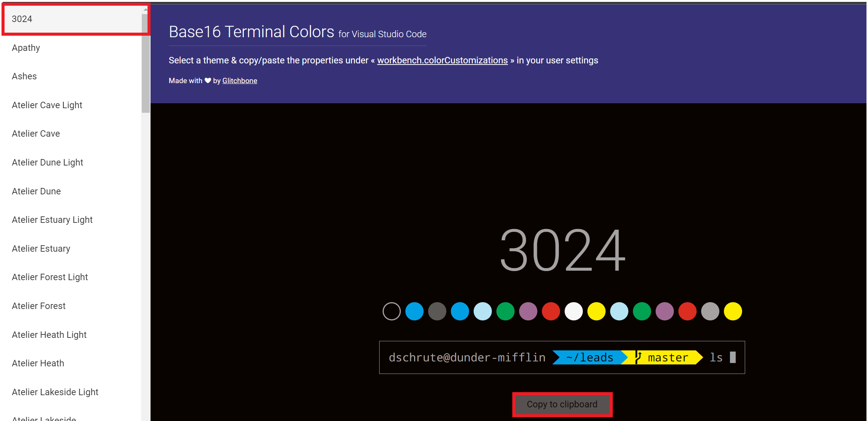Click the last yellow circle in row
This screenshot has width=868, height=421.
point(733,311)
